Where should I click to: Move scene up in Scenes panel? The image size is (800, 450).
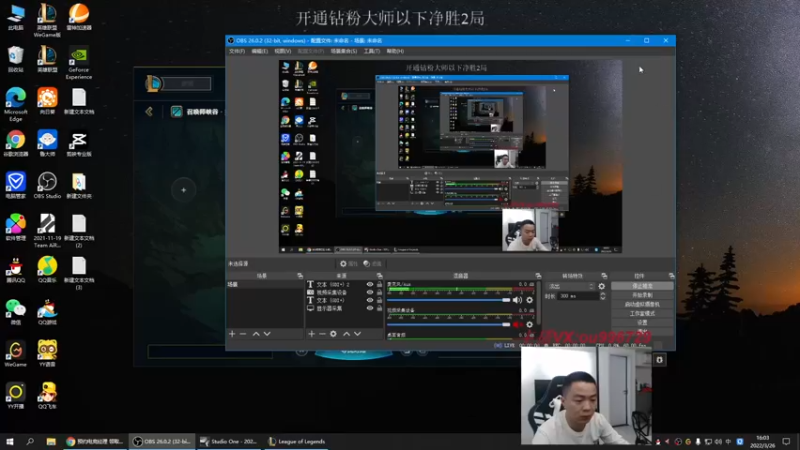coord(256,334)
